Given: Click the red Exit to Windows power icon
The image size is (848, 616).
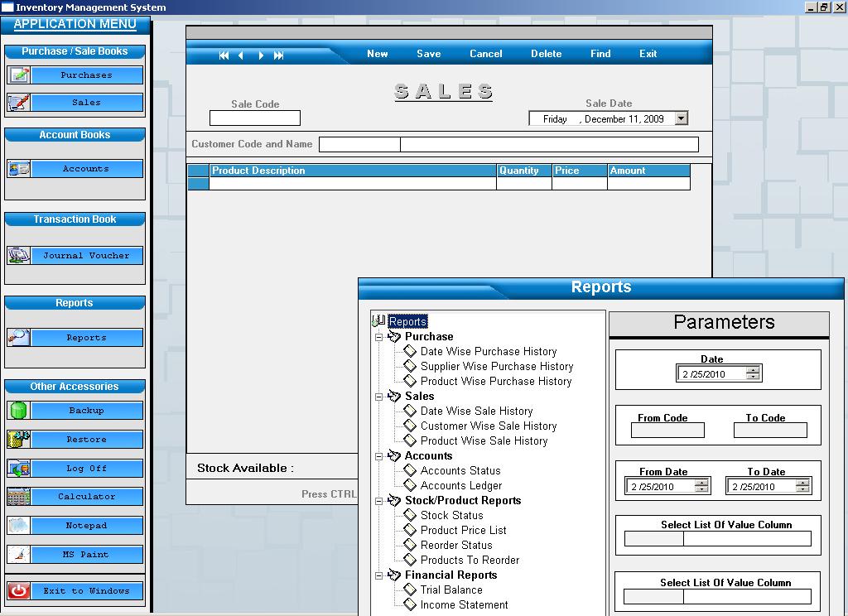Looking at the screenshot, I should (18, 591).
